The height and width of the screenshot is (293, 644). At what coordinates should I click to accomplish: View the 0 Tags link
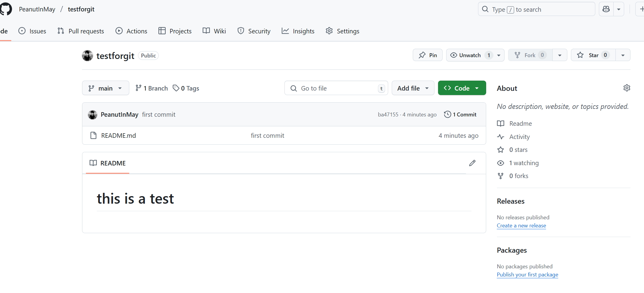186,88
